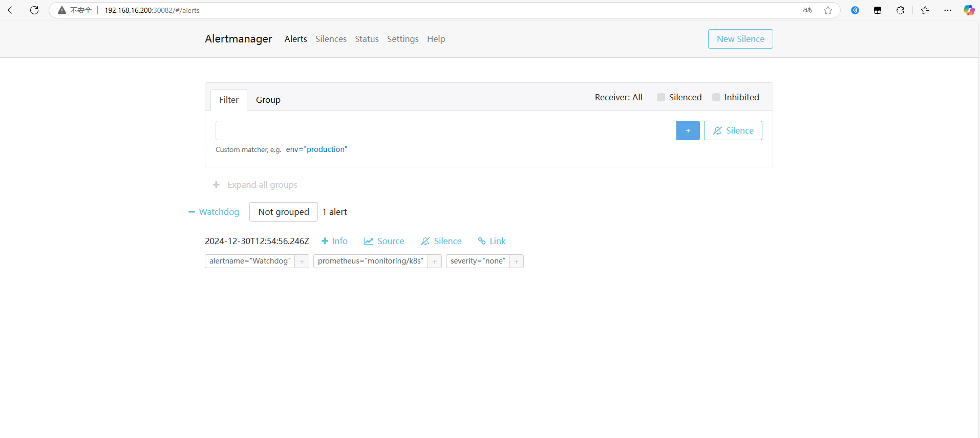Switch to the Filter tab
Image resolution: width=980 pixels, height=438 pixels.
click(229, 100)
